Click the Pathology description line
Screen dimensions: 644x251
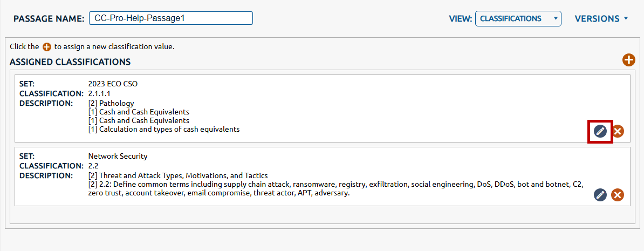[x=111, y=103]
